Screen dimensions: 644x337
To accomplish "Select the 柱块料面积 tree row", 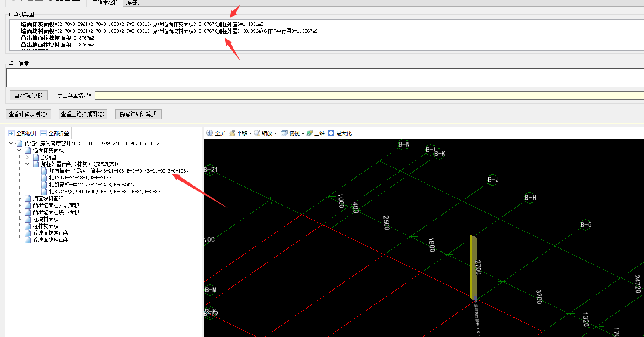I will coord(46,219).
